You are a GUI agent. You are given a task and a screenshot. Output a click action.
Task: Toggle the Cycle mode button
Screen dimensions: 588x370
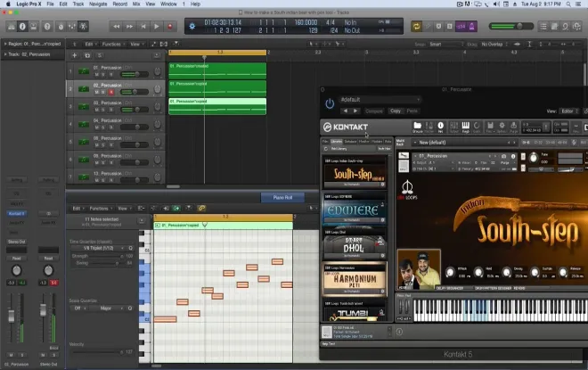tap(416, 26)
